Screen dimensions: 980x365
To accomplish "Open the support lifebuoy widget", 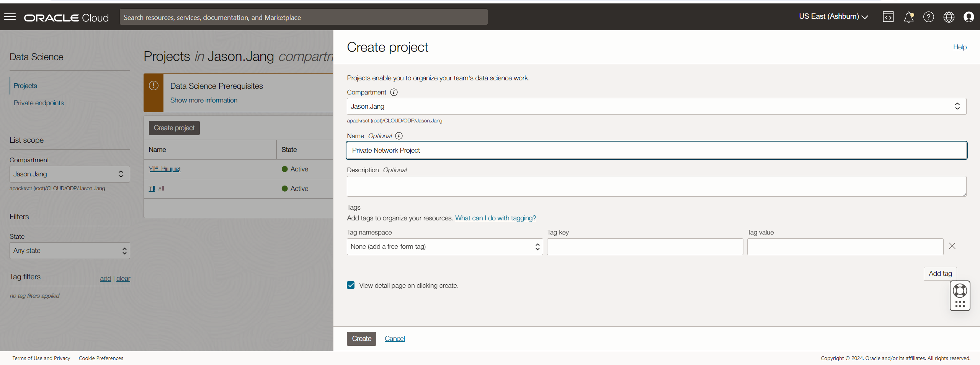I will pos(960,291).
